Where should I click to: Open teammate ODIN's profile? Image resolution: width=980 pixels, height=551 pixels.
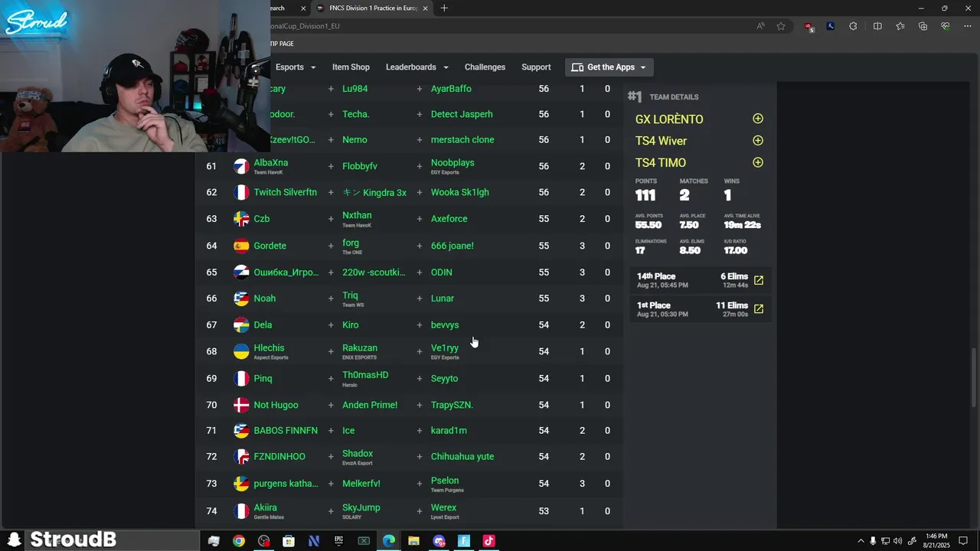441,272
